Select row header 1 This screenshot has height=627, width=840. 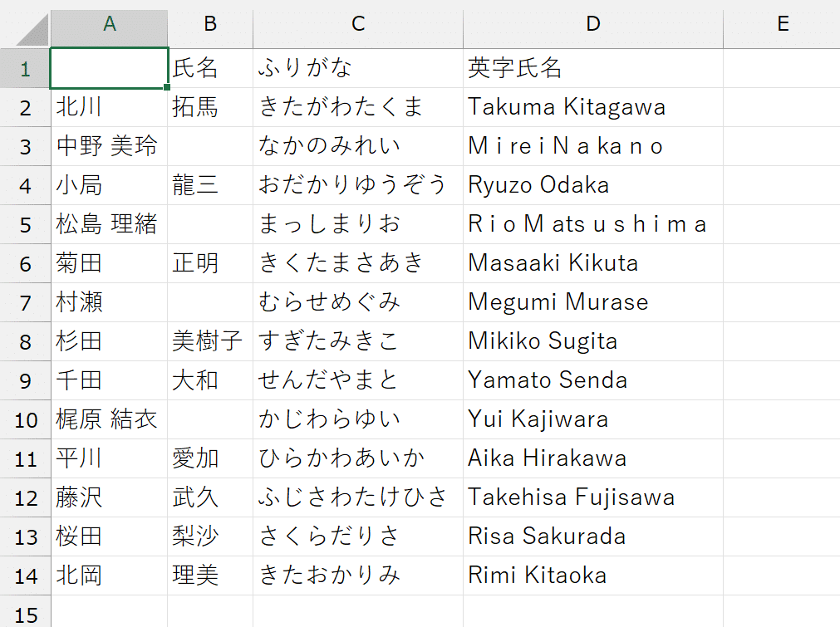point(25,67)
